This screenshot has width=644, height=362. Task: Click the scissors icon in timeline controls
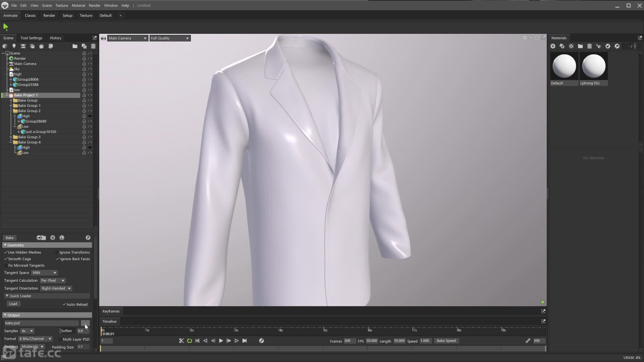181,341
